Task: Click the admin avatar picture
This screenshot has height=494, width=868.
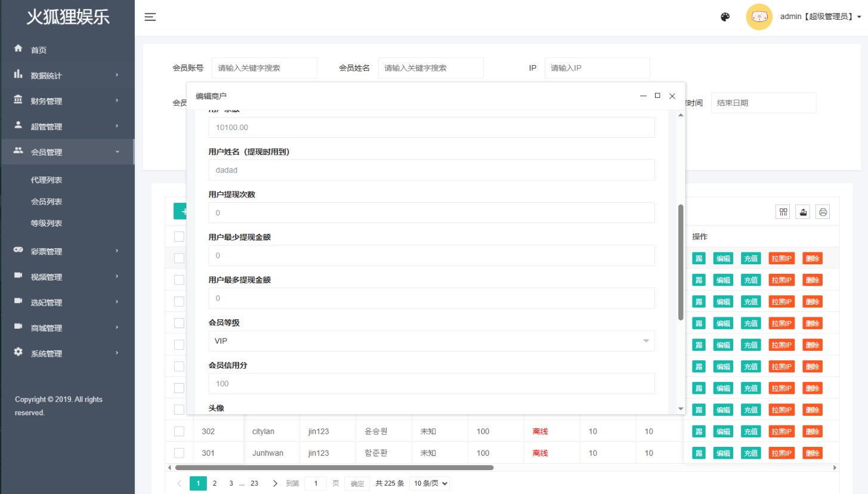Action: pyautogui.click(x=759, y=17)
